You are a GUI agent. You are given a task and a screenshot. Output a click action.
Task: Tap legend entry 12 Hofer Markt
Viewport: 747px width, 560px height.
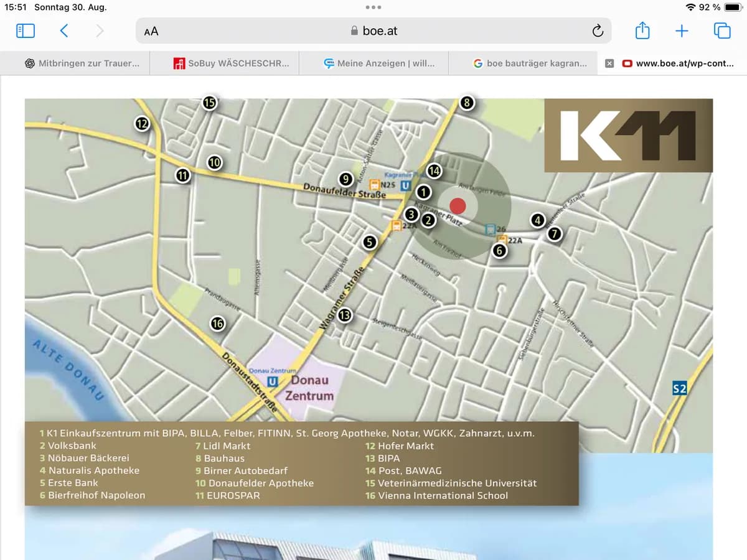[x=400, y=446]
